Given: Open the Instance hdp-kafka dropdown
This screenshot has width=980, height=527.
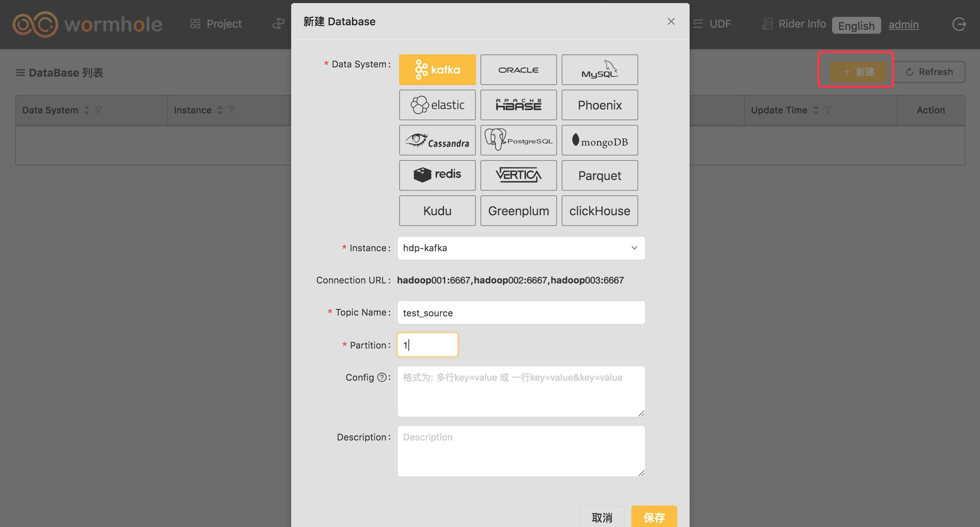Looking at the screenshot, I should 521,248.
